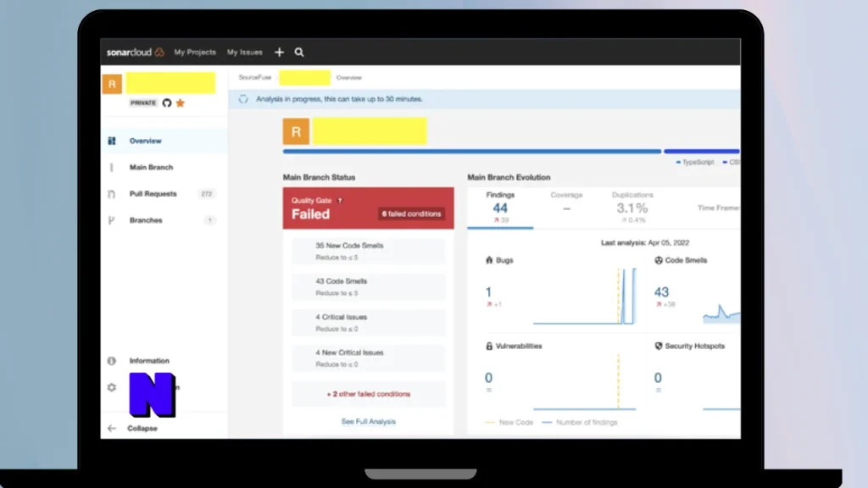Image resolution: width=868 pixels, height=488 pixels.
Task: Click the Pull Requests 272 count badge
Action: click(207, 194)
